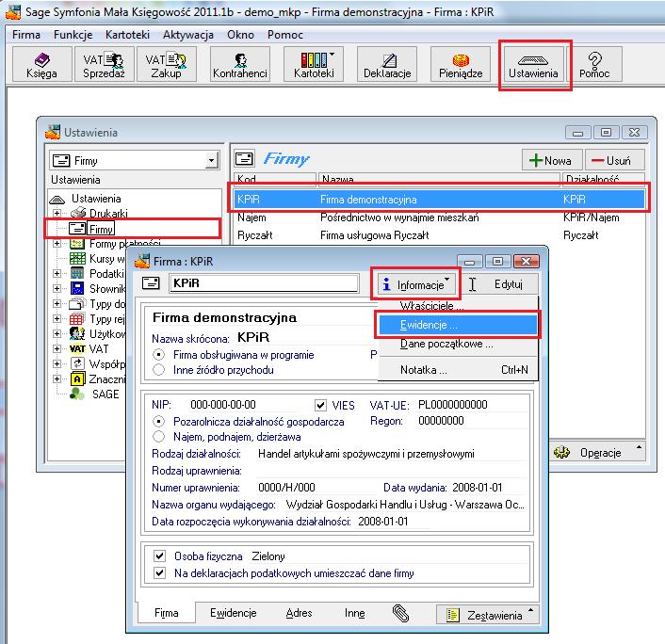Click Kursy walut grid icon
Viewport: 665px width, 644px height.
point(77,259)
